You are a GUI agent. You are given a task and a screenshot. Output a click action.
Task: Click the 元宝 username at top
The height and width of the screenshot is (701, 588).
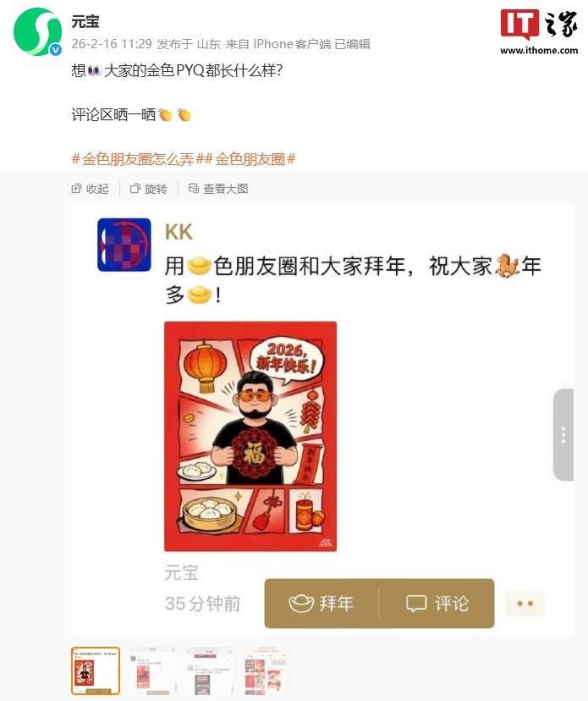[85, 21]
